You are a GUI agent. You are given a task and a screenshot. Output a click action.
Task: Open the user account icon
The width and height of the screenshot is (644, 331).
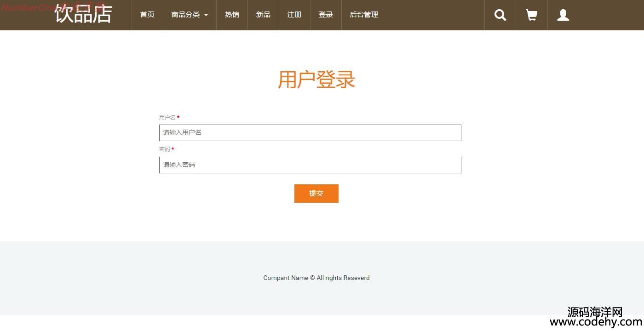pyautogui.click(x=563, y=15)
